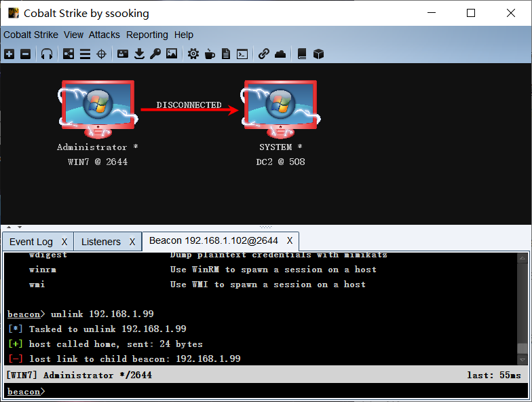
Task: Close the Listeners tab
Action: [x=132, y=242]
